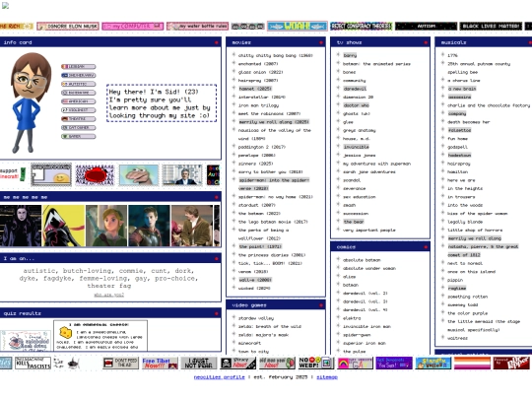Screen dimensions: 532x399
Task: Click 'hadestown' in musicals list
Action: [459, 155]
